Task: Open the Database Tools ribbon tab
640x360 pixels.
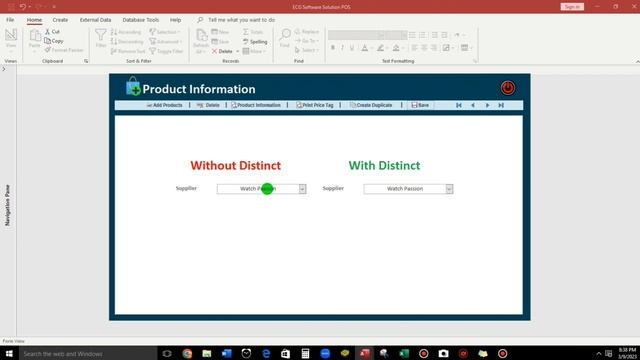Action: [140, 20]
